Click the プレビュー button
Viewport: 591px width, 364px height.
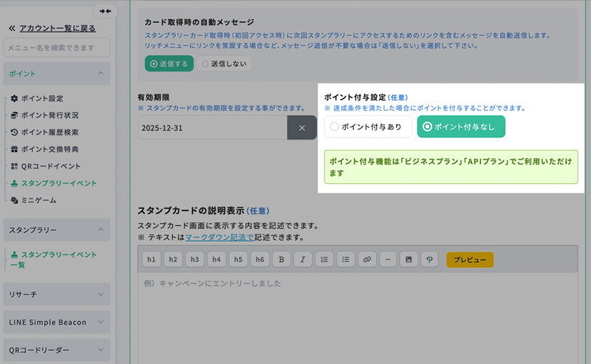coord(469,260)
